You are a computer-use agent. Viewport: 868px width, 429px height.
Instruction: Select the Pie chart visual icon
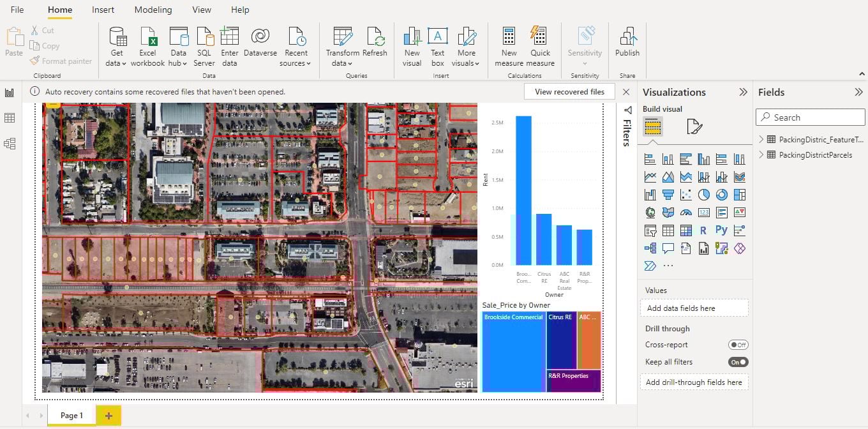(x=704, y=194)
